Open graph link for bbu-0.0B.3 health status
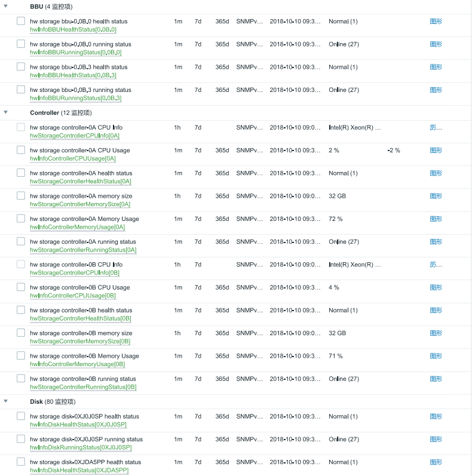This screenshot has width=472, height=476. 436,67
